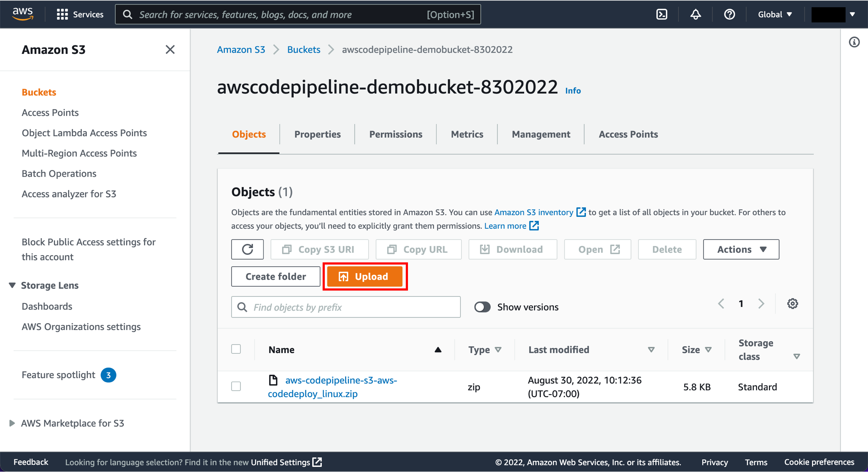
Task: Open Access Points in the sidebar
Action: (x=50, y=113)
